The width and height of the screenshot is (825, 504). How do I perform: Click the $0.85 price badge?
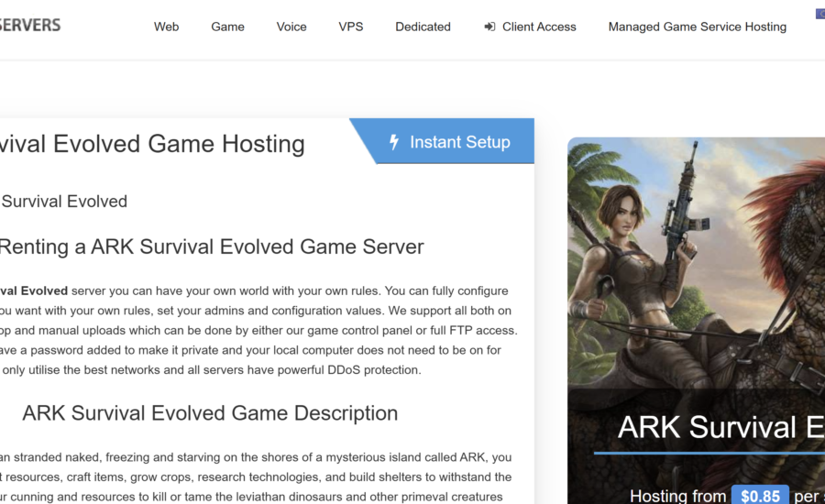coord(760,496)
